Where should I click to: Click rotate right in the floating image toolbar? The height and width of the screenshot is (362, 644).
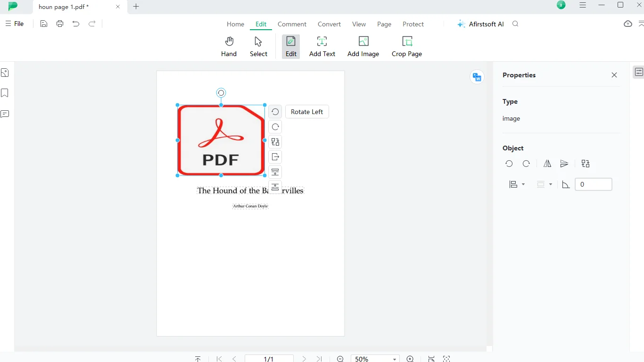pyautogui.click(x=275, y=127)
